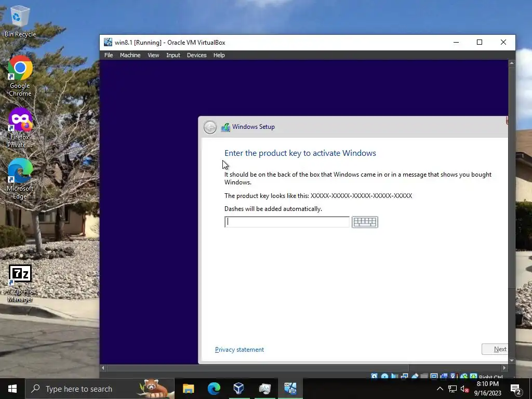
Task: Open the View menu
Action: pos(153,55)
